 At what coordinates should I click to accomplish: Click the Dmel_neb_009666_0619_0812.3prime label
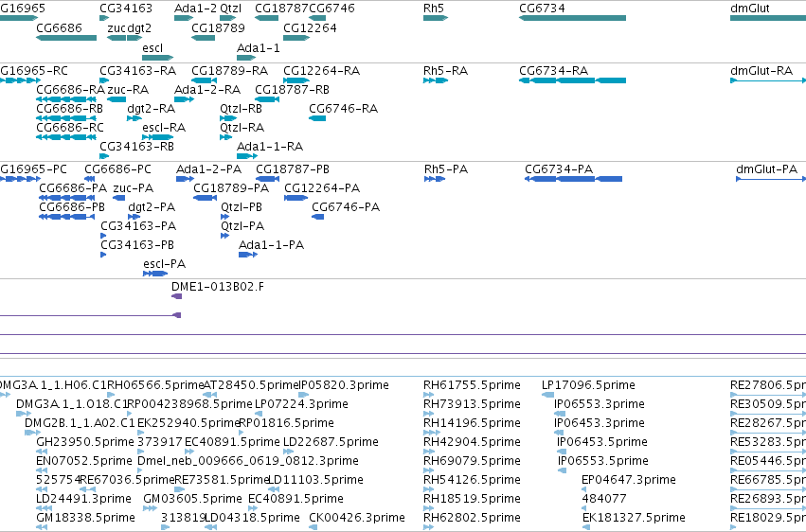248,461
